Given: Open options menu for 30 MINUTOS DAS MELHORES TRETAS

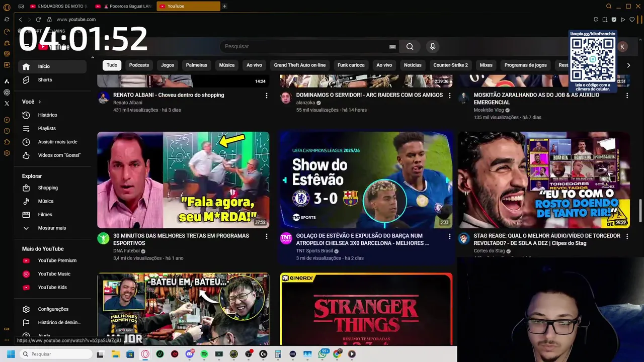Looking at the screenshot, I should 266,236.
